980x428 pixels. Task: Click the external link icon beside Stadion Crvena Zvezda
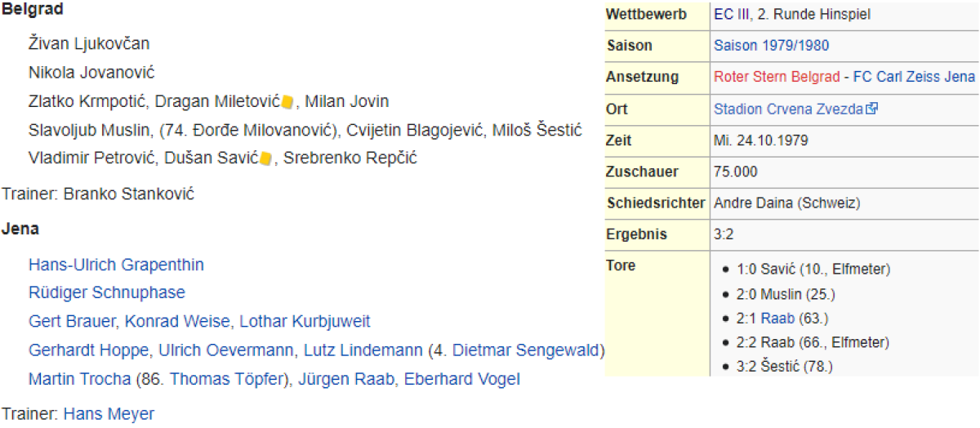pyautogui.click(x=872, y=109)
